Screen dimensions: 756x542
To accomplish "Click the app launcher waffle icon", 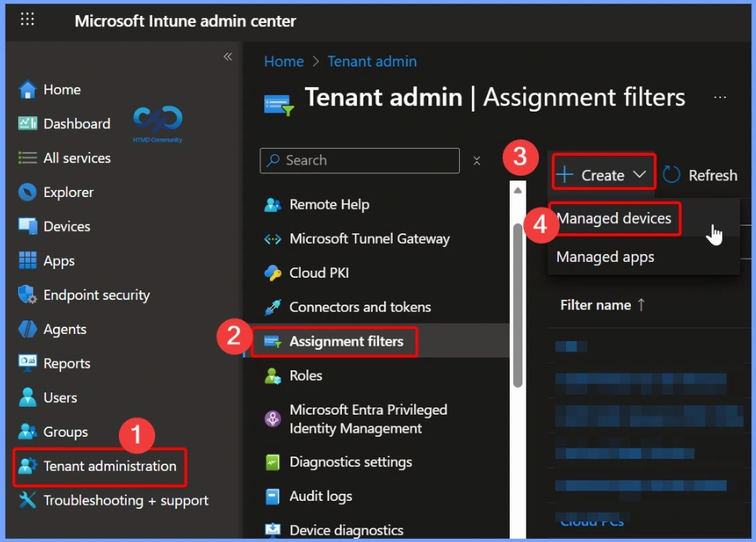I will click(x=27, y=19).
